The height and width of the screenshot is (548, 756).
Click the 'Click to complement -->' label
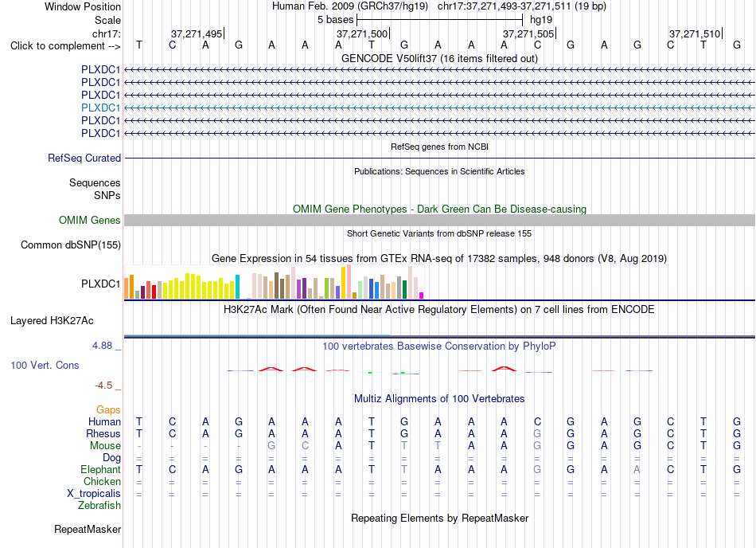(x=65, y=46)
